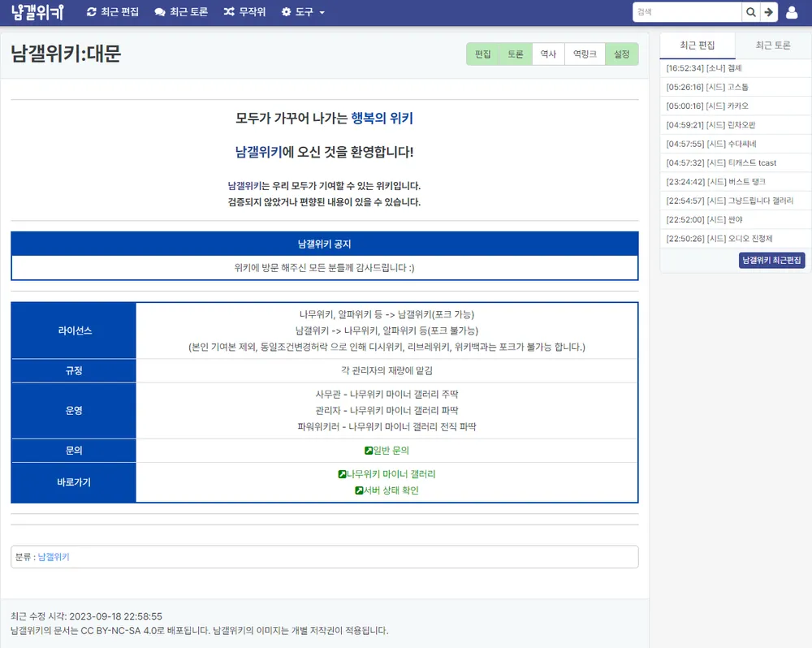Switch to the sidebar 최근 편집 tab
The width and height of the screenshot is (812, 648).
(697, 45)
